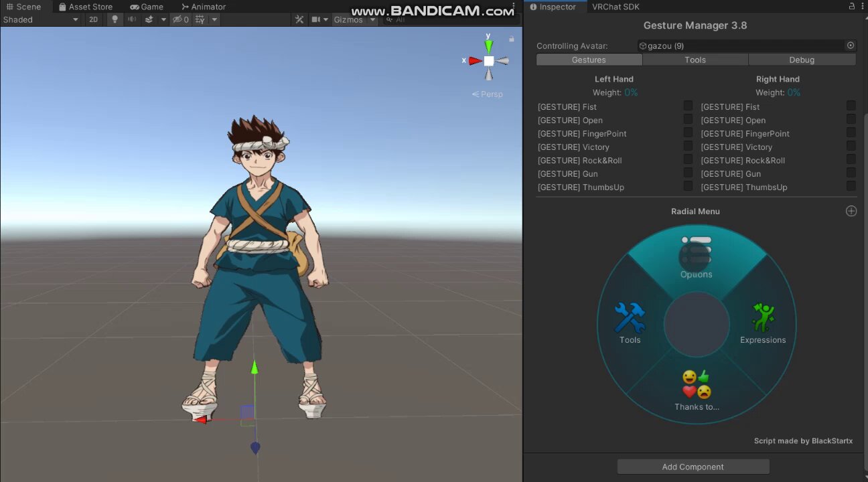Image resolution: width=868 pixels, height=482 pixels.
Task: Click Right Hand Weight 0% value
Action: pyautogui.click(x=794, y=92)
